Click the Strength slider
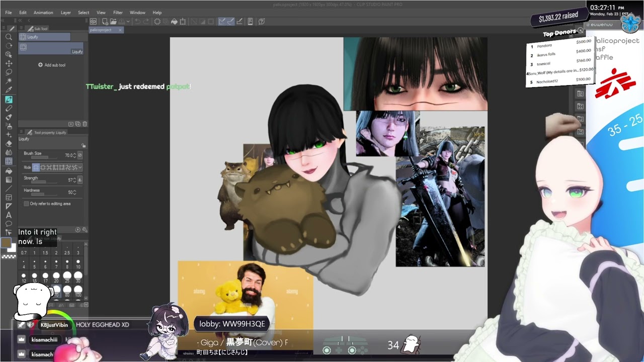644x362 pixels. (x=43, y=182)
